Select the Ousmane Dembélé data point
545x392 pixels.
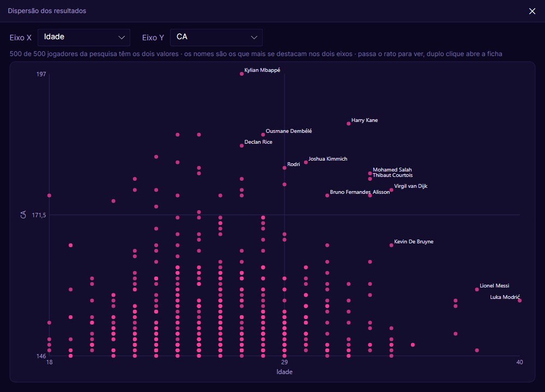click(x=263, y=134)
